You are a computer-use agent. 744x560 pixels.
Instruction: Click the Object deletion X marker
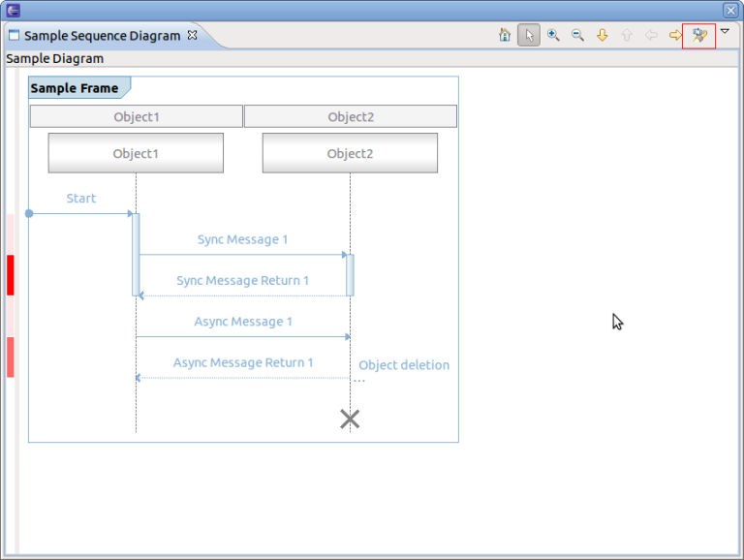point(350,419)
